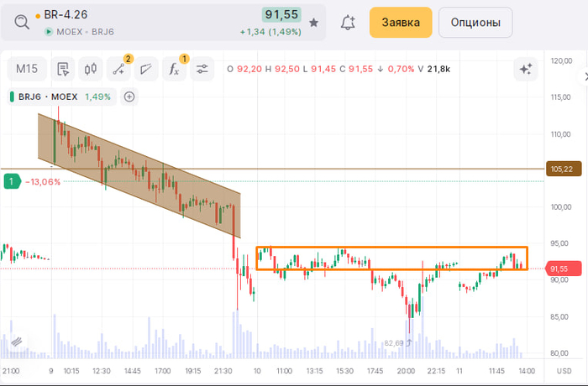Open the drawing objects tool
588x386 pixels.
(x=118, y=69)
